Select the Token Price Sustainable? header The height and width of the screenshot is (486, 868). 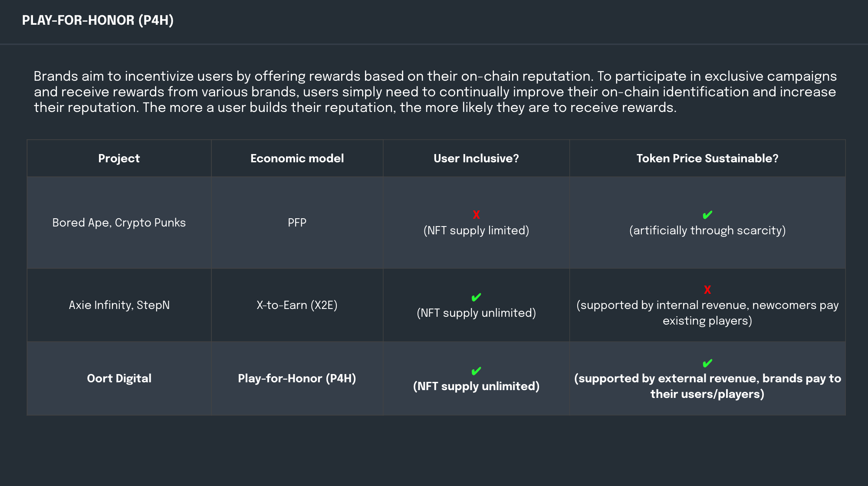pos(707,158)
